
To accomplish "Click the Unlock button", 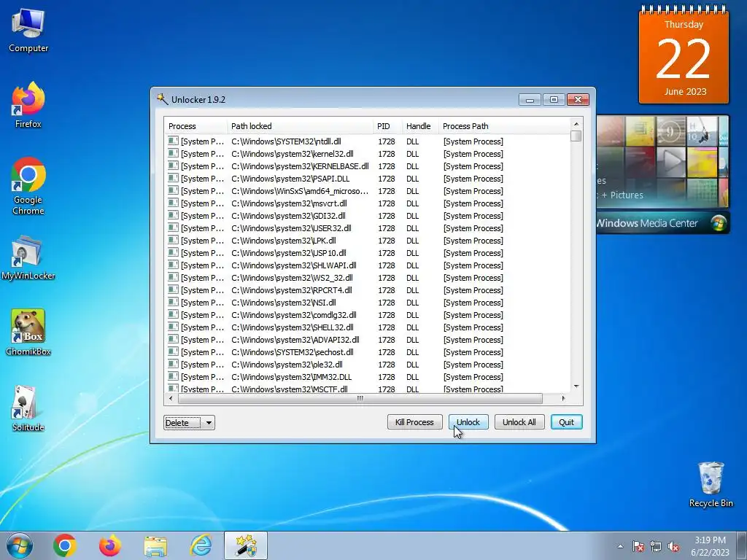I will click(468, 422).
